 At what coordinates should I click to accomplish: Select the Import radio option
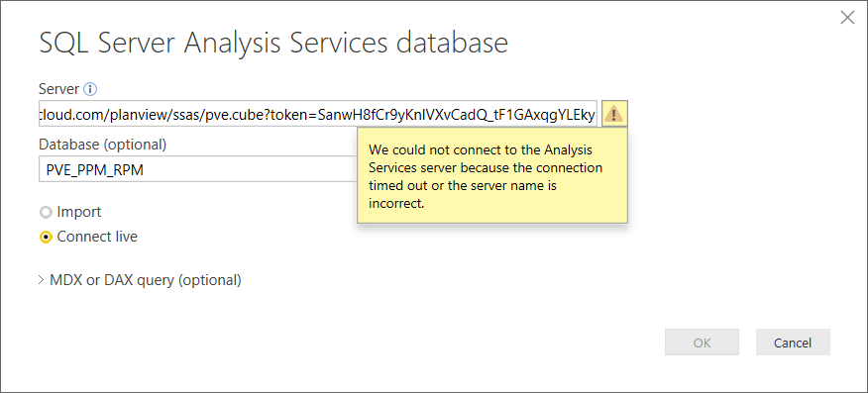pyautogui.click(x=69, y=212)
